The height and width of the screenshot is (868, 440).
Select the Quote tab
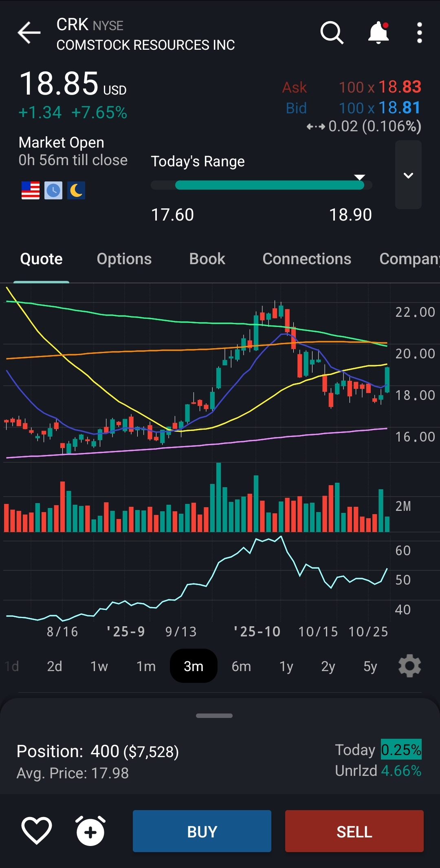pyautogui.click(x=42, y=259)
